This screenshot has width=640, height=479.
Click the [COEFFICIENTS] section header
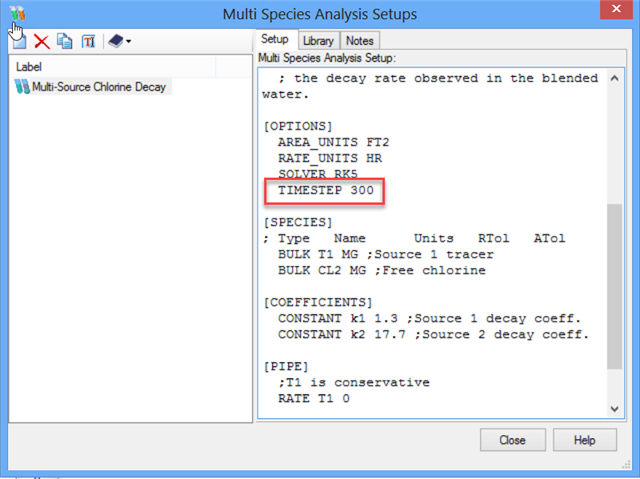coord(318,302)
